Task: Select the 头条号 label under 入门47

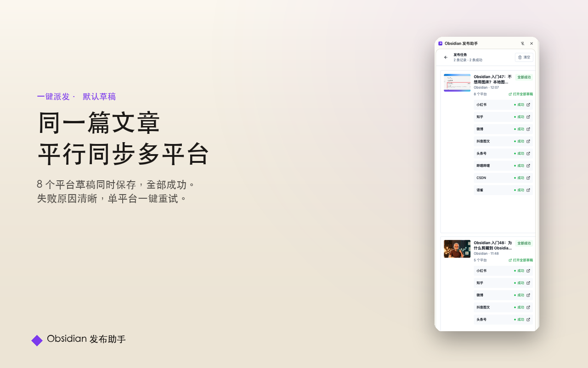Action: pyautogui.click(x=481, y=154)
